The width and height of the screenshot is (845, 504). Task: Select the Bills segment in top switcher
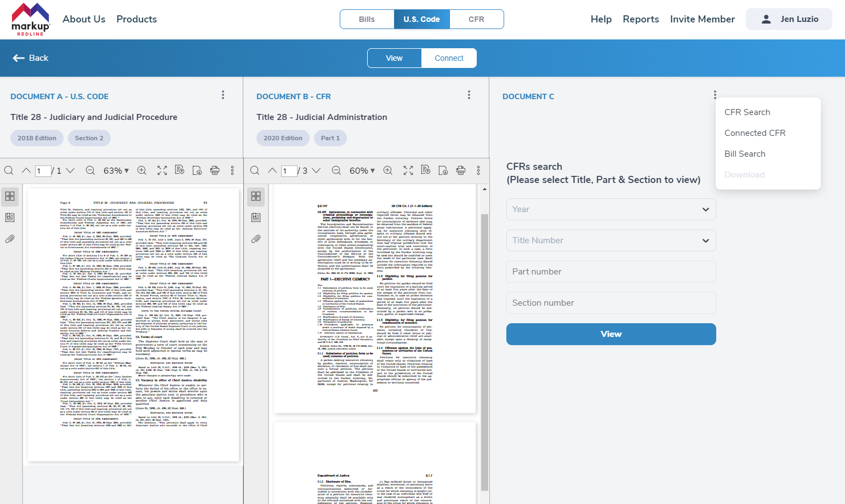pos(367,19)
